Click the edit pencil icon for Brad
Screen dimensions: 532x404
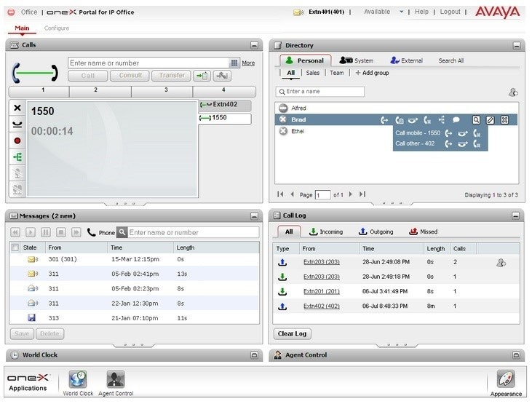click(491, 120)
